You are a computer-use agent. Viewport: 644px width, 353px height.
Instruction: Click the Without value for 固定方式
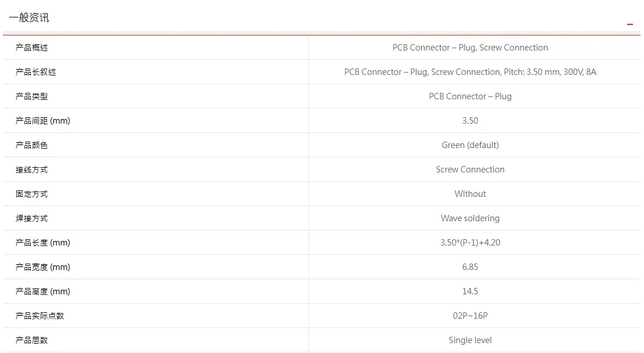470,194
